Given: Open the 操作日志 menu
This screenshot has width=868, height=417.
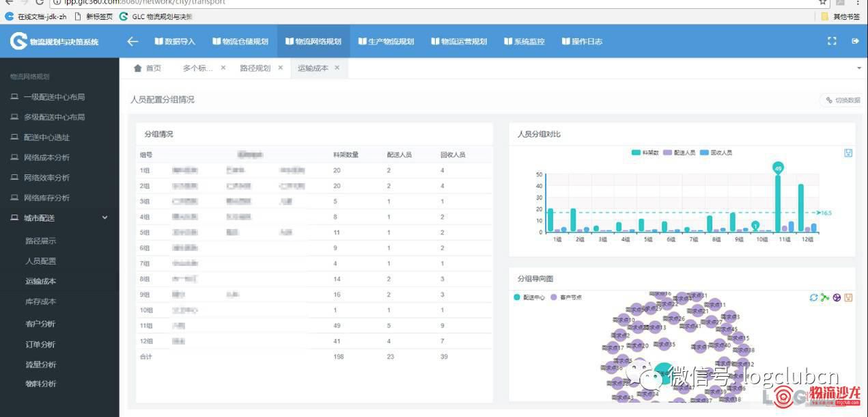Looking at the screenshot, I should (x=582, y=42).
